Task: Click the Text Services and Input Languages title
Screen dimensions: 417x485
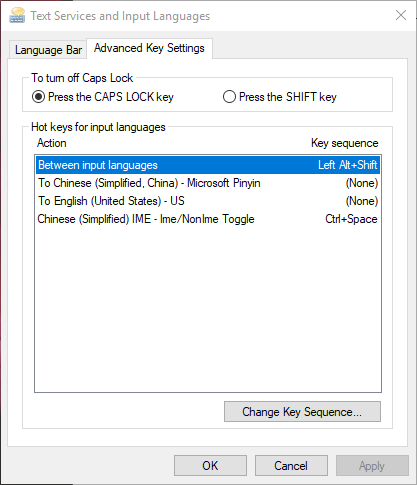Action: (x=120, y=16)
